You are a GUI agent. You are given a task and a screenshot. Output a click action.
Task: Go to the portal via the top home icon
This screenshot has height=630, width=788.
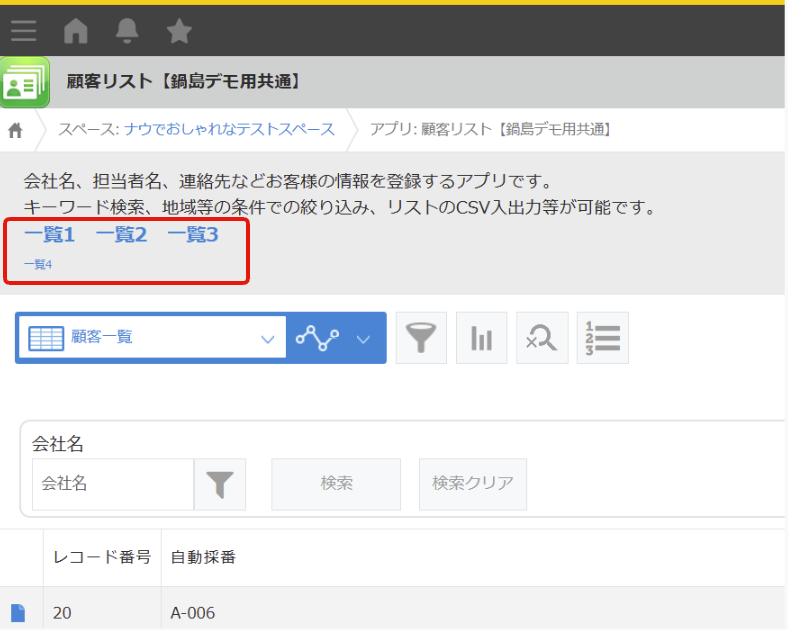[x=76, y=32]
